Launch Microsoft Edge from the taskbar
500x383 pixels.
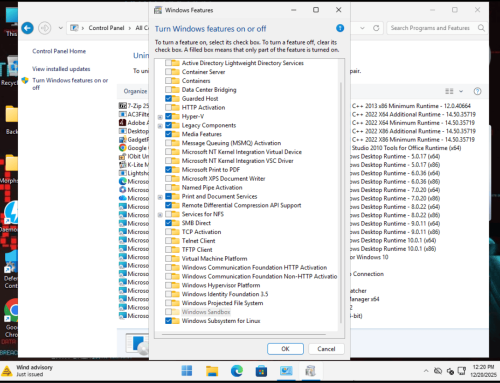tap(237, 371)
